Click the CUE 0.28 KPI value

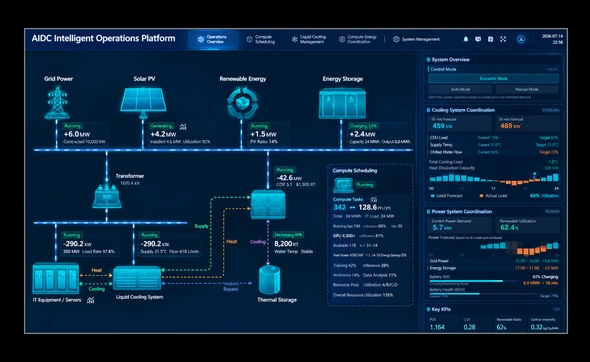469,327
